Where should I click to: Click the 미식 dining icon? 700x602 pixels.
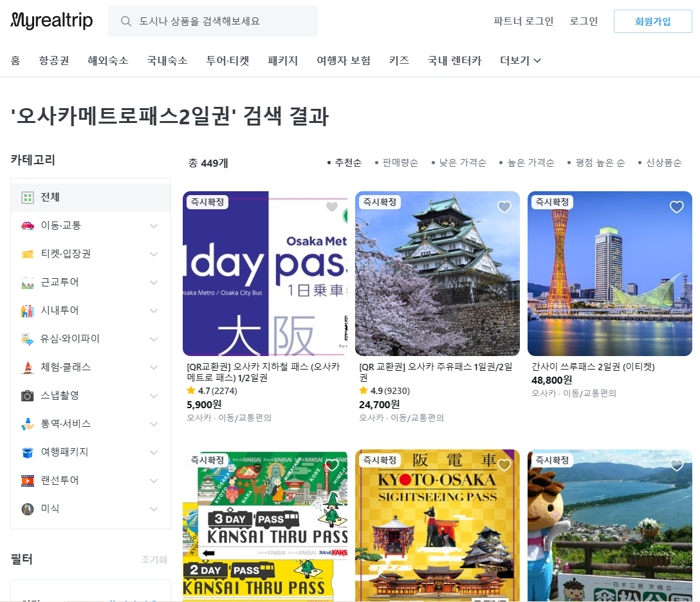(x=28, y=509)
